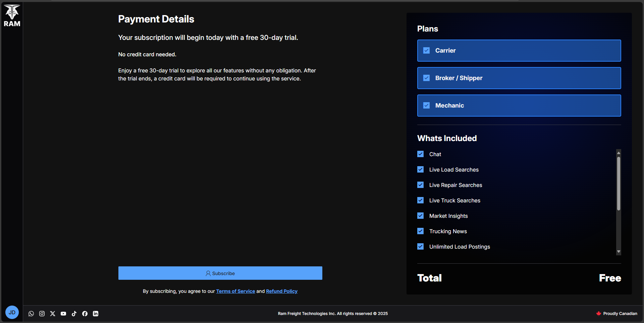The width and height of the screenshot is (644, 323).
Task: Select the Plans section heading
Action: tap(427, 29)
